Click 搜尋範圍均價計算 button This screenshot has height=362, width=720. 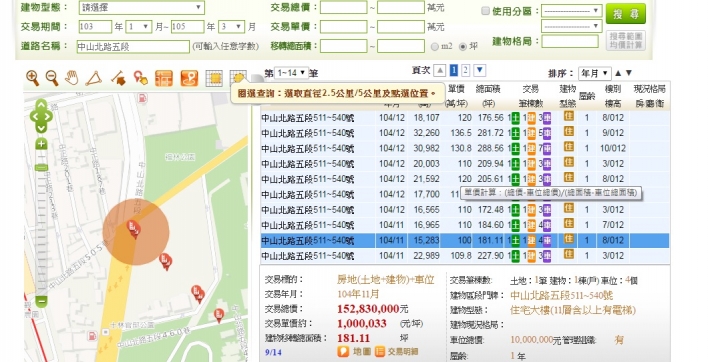tap(625, 40)
